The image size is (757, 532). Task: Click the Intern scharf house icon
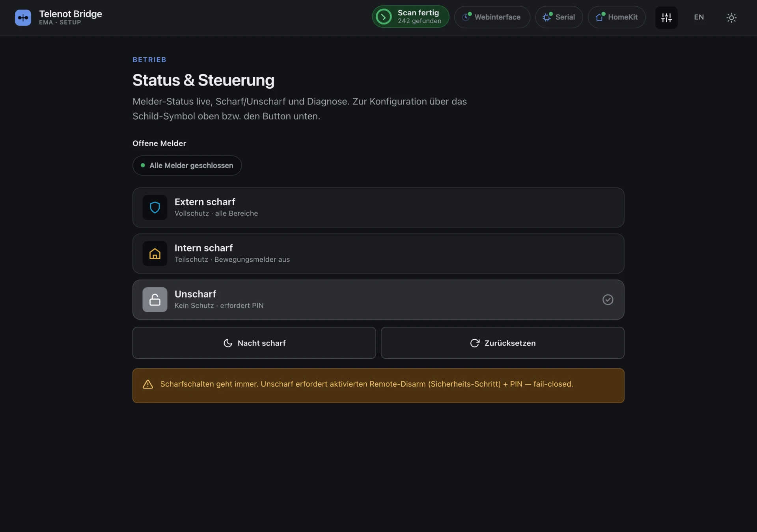coord(155,253)
